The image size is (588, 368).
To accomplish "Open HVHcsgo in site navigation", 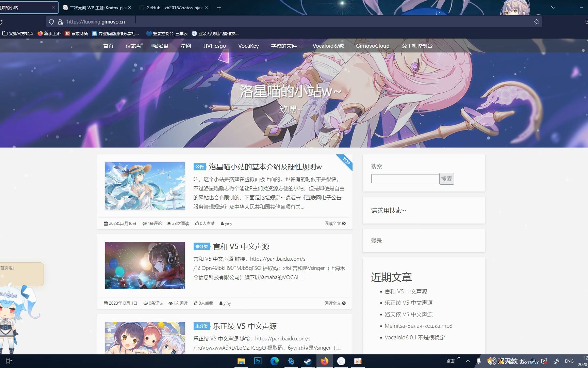I will pyautogui.click(x=214, y=46).
